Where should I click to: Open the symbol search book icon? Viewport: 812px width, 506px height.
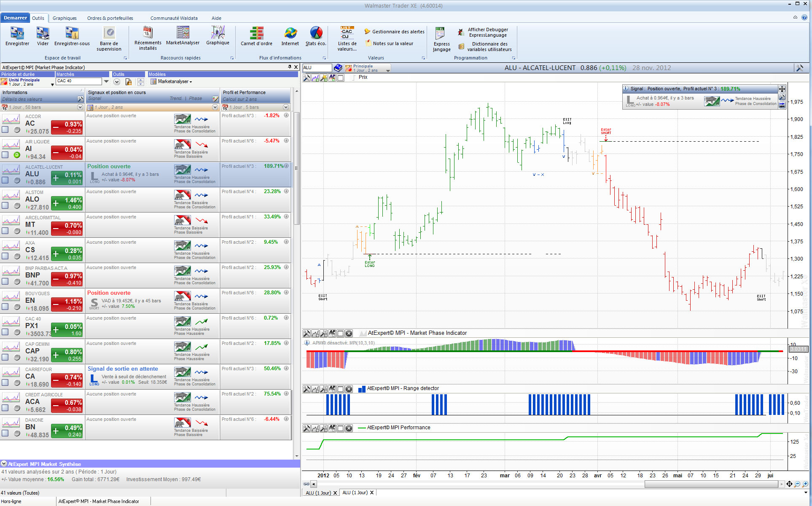[338, 67]
